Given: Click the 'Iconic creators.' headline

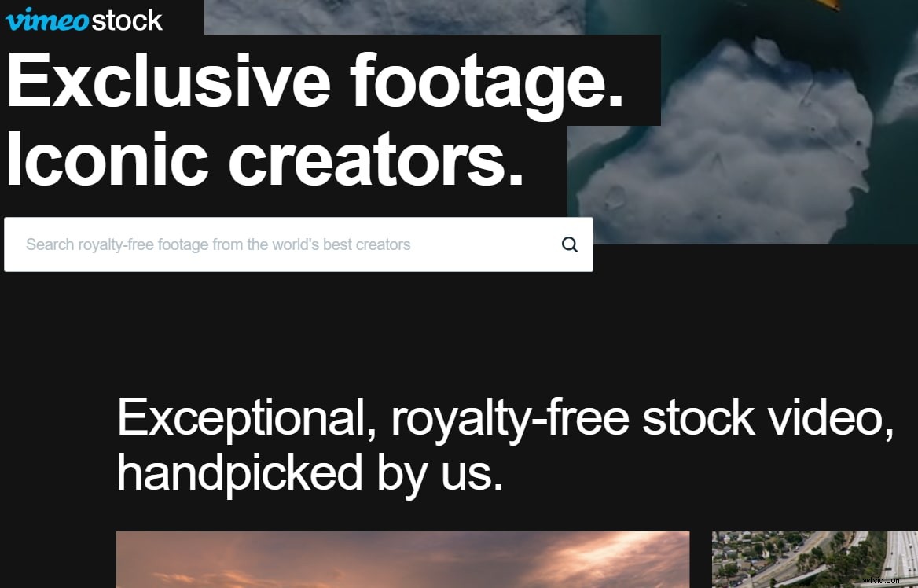Looking at the screenshot, I should click(x=265, y=159).
